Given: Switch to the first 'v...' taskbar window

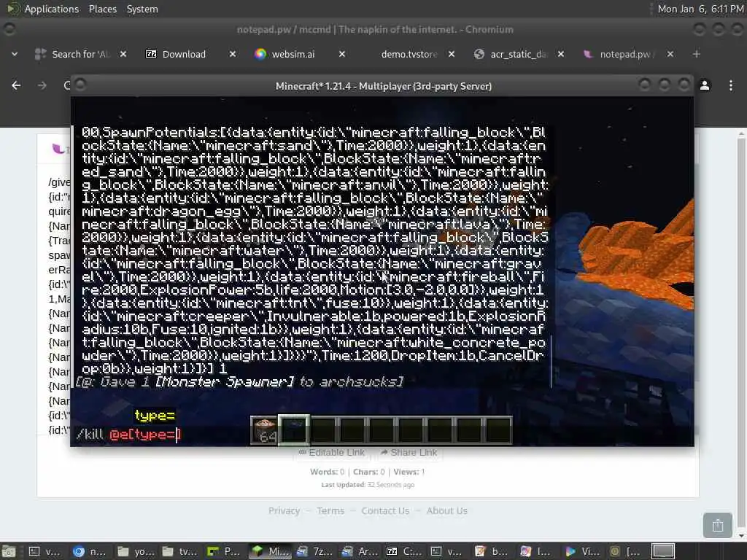Looking at the screenshot, I should coord(44,551).
